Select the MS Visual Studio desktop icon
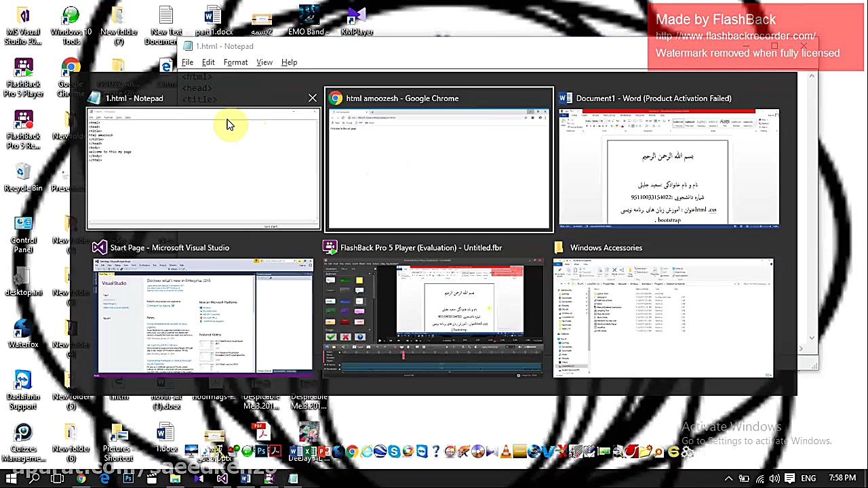Image resolution: width=868 pixels, height=488 pixels. click(x=24, y=26)
